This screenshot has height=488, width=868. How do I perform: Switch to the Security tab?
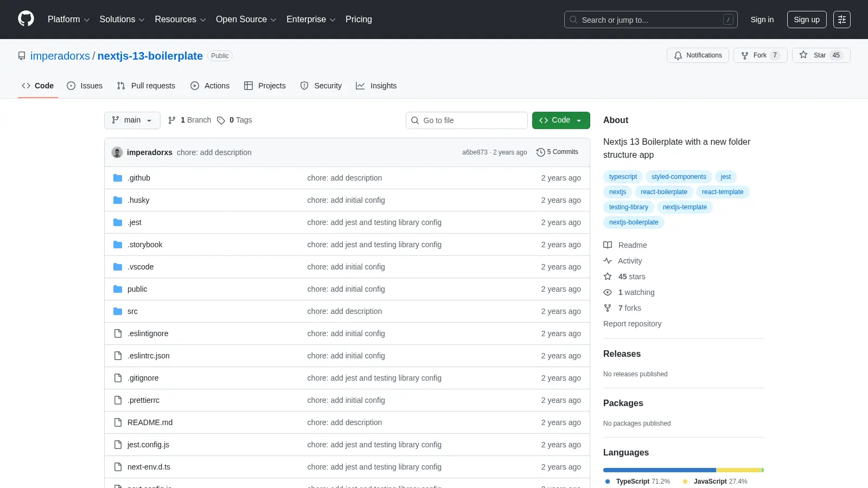click(x=321, y=86)
